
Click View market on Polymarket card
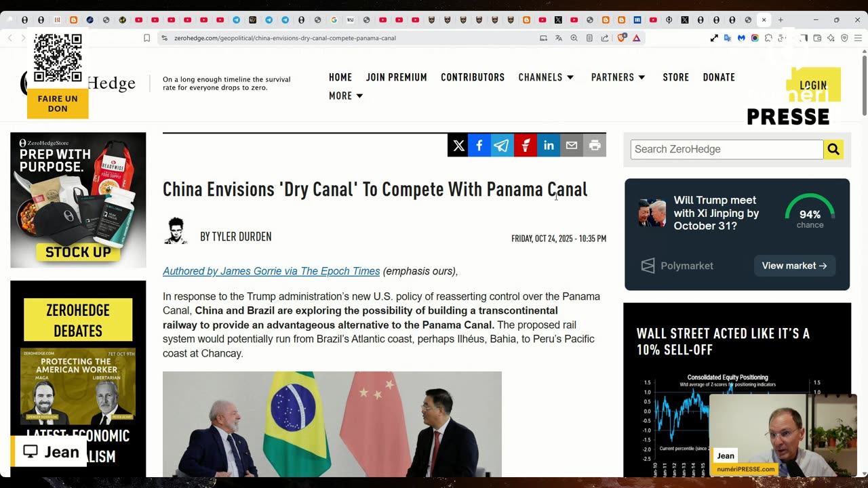click(x=794, y=266)
